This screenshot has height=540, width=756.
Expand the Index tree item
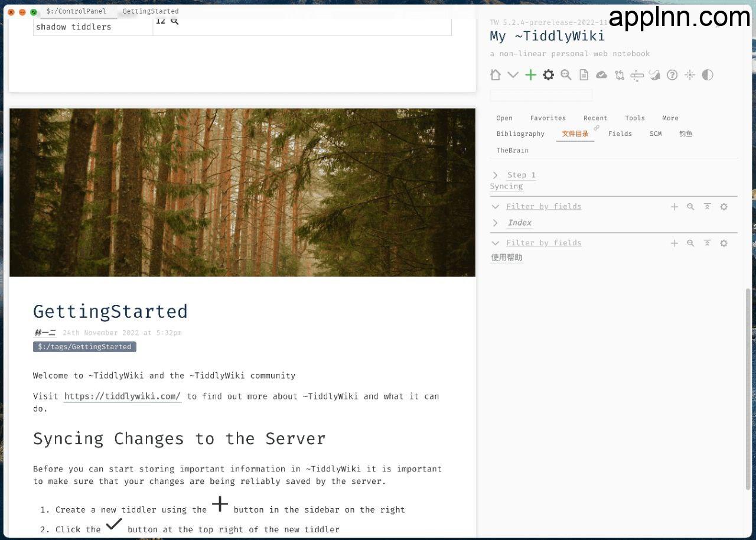pyautogui.click(x=496, y=223)
